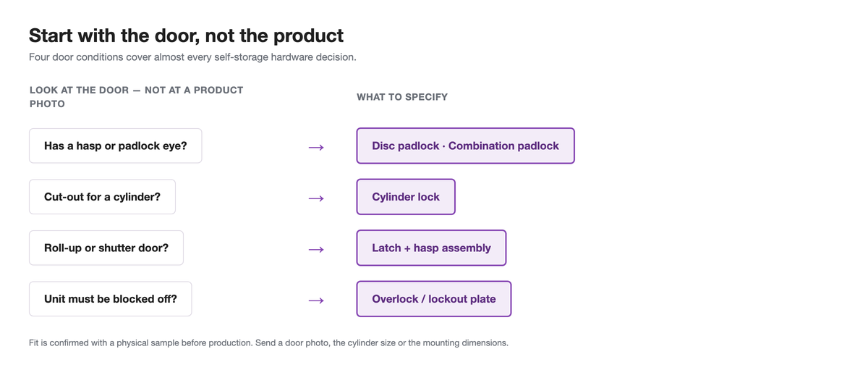
Task: Click the 'WHAT TO SPECIFY' column header
Action: click(402, 97)
